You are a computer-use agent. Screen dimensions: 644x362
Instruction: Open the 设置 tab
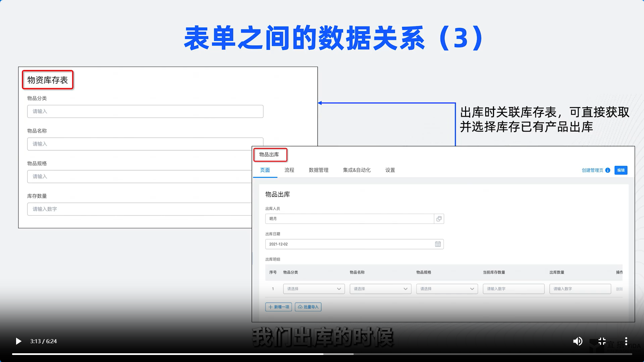click(x=390, y=170)
